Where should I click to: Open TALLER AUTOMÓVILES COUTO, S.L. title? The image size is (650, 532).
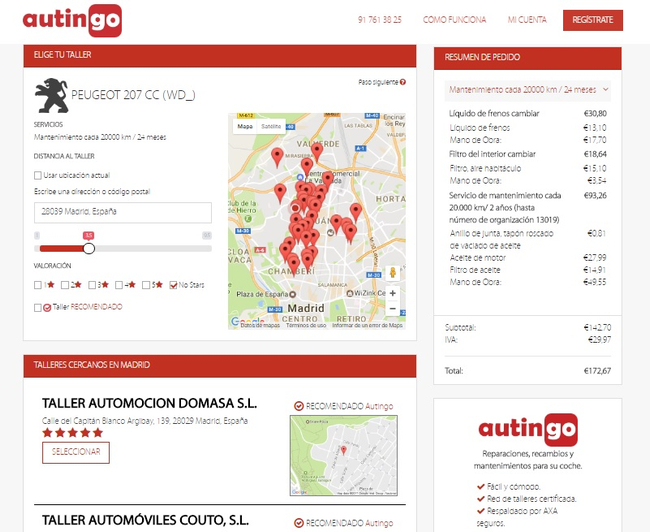coord(146,520)
